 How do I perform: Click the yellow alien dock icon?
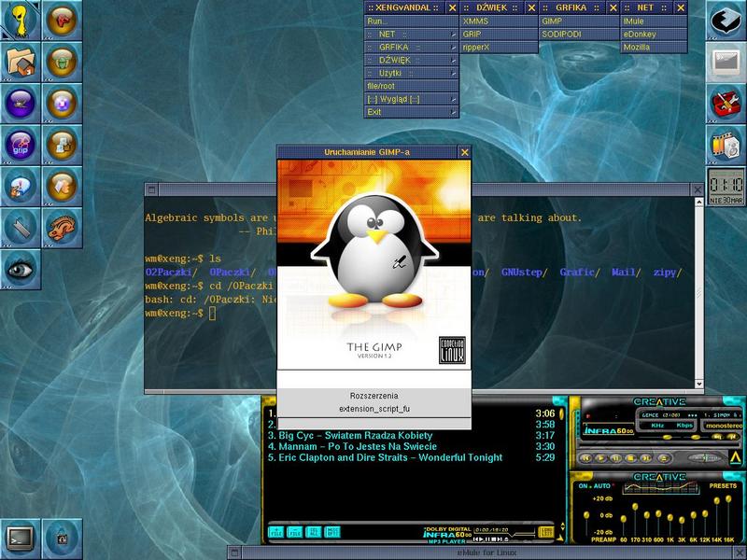pos(21,20)
